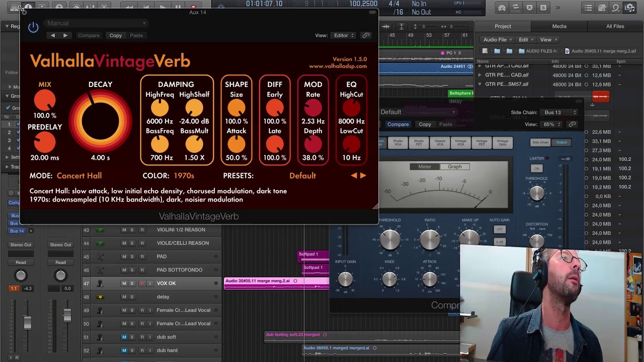Open the View menu in the browser
Viewport: 644px width, 362px height.
(x=548, y=40)
